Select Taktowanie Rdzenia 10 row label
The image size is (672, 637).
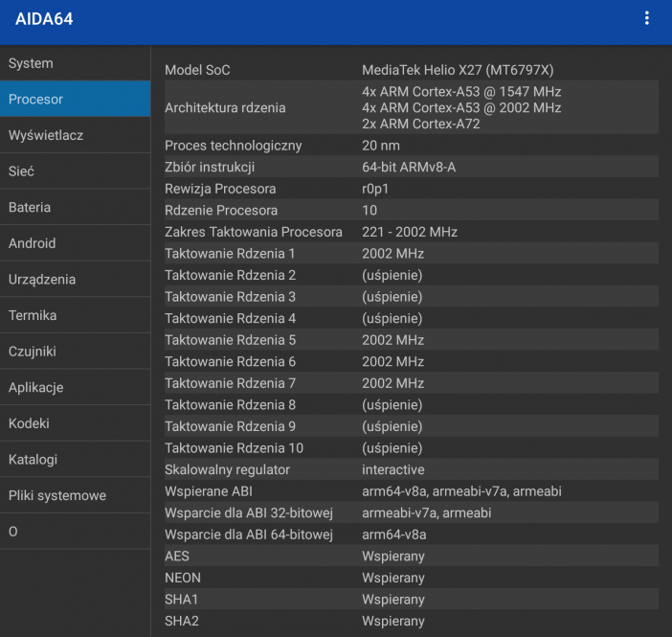pos(234,448)
